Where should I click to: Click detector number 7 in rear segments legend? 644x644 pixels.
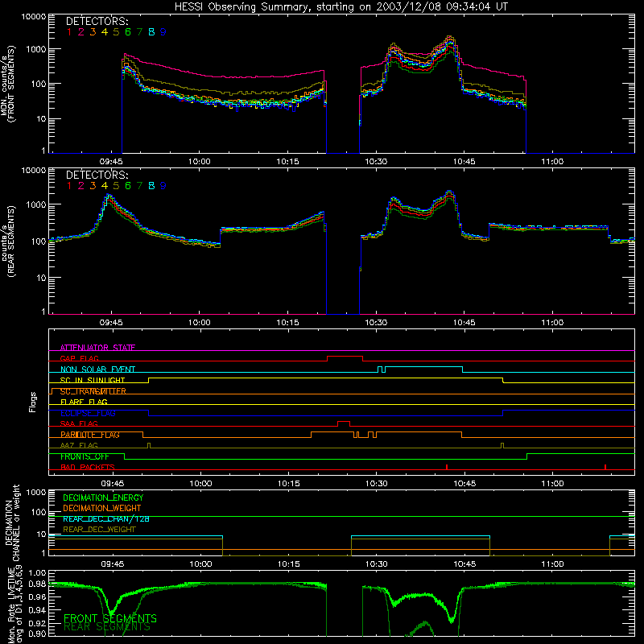(x=139, y=186)
